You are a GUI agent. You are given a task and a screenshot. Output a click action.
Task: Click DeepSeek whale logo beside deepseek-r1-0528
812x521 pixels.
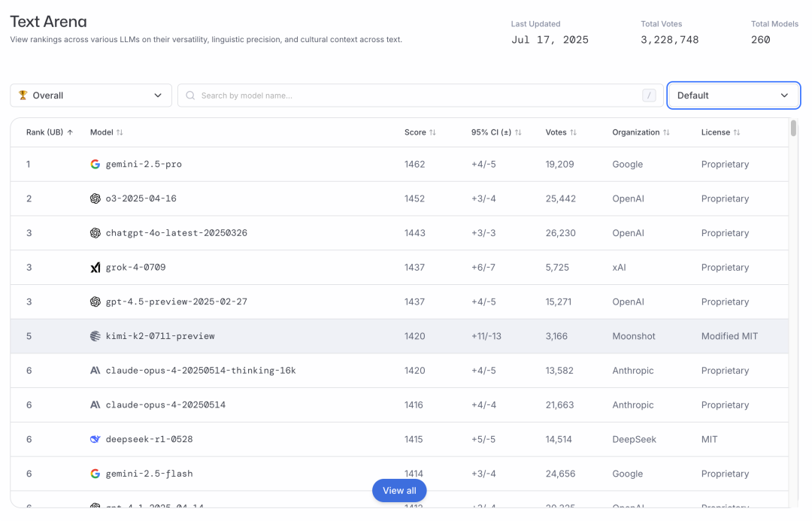95,439
